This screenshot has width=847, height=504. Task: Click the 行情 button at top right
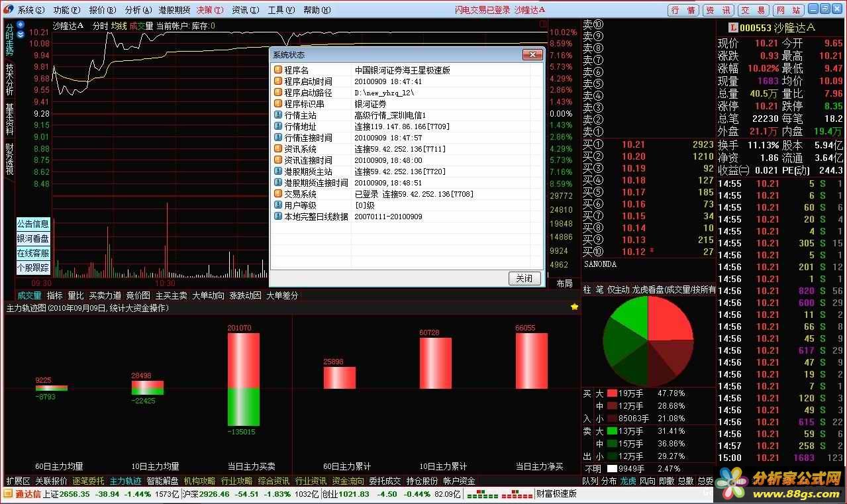click(683, 10)
